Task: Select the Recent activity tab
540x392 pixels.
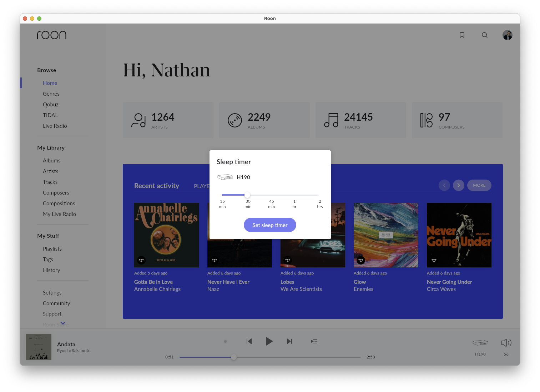Action: pos(157,186)
